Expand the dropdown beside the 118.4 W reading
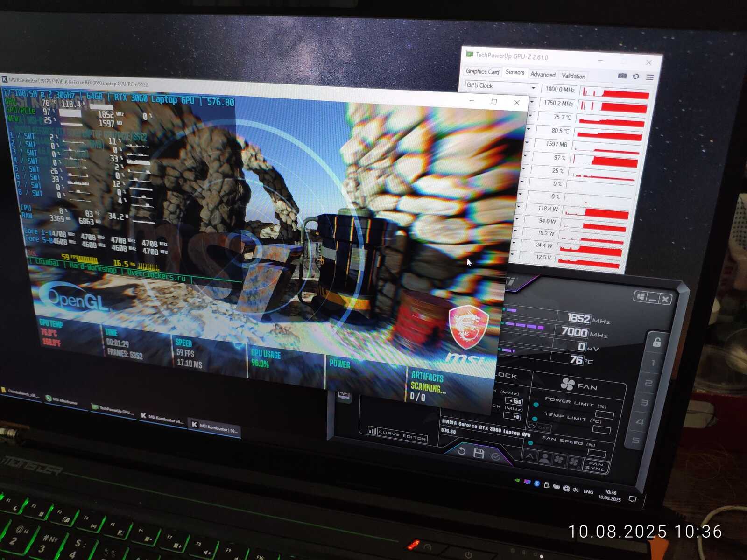 point(518,206)
